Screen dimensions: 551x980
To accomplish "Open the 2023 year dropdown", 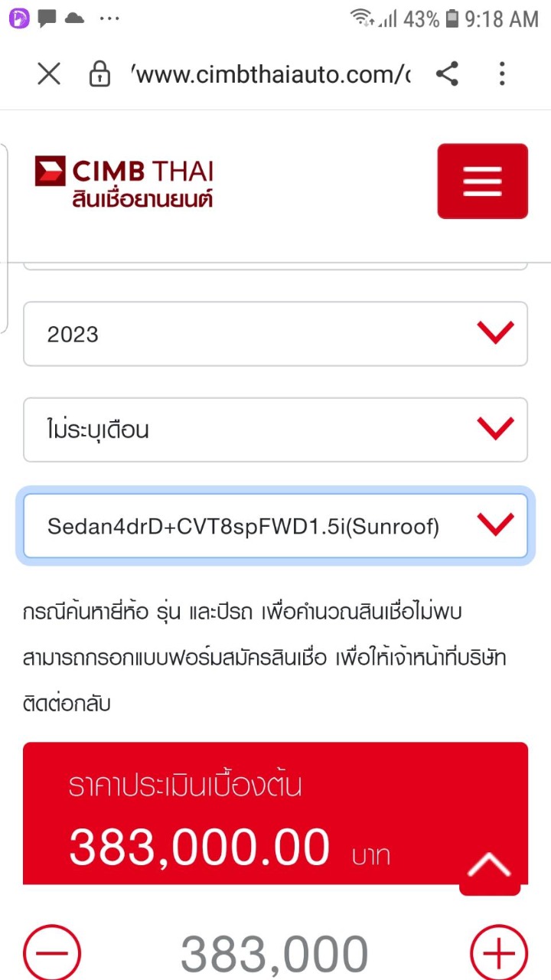I will (x=275, y=334).
